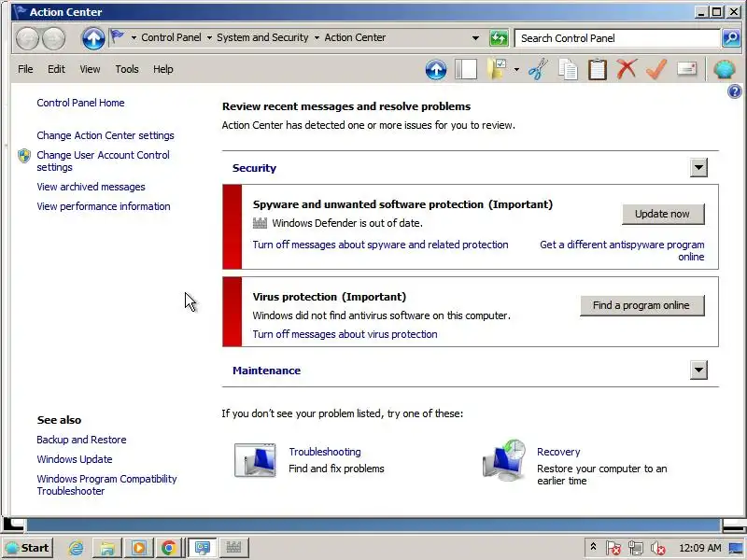The height and width of the screenshot is (560, 747).
Task: Click the Up arrow next to the address bar
Action: point(92,38)
